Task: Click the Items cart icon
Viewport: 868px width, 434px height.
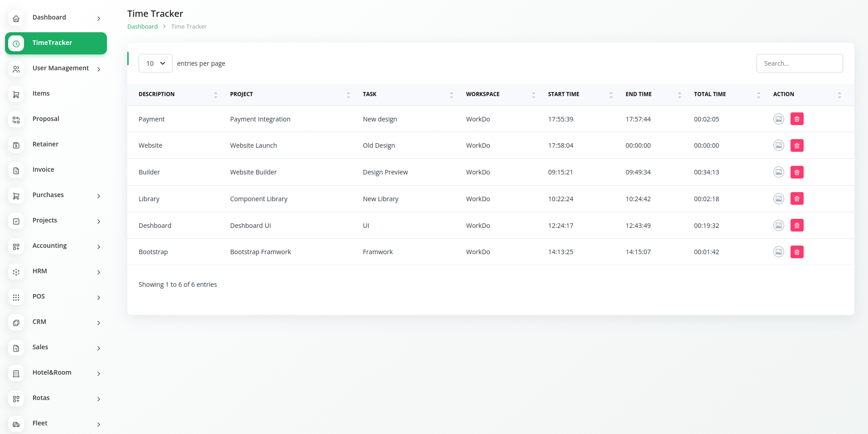Action: pyautogui.click(x=16, y=95)
